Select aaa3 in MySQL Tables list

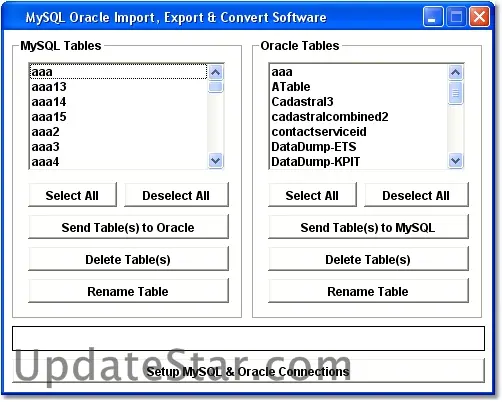coord(118,147)
